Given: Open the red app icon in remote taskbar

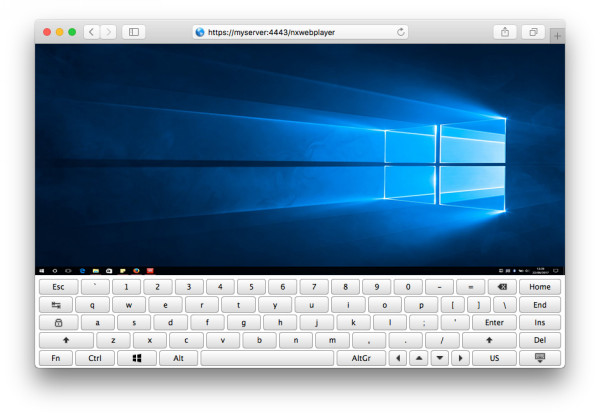Looking at the screenshot, I should pyautogui.click(x=150, y=271).
